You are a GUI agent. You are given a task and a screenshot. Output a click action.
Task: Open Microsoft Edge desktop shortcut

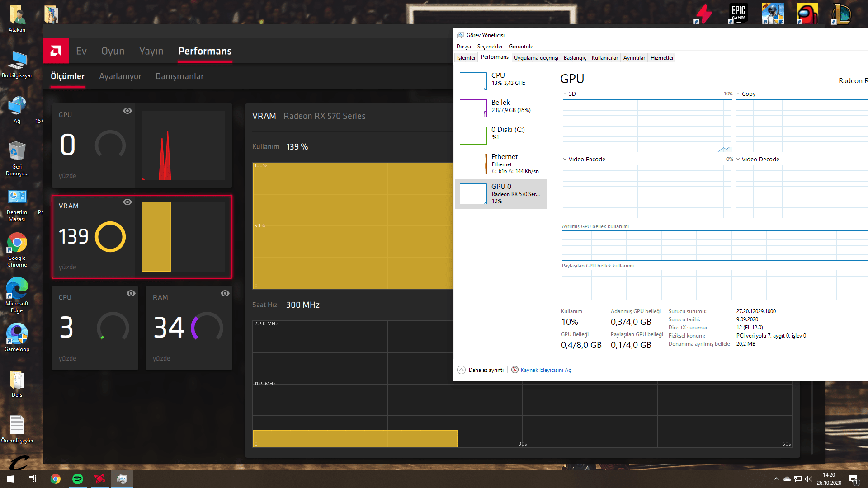pyautogui.click(x=17, y=289)
